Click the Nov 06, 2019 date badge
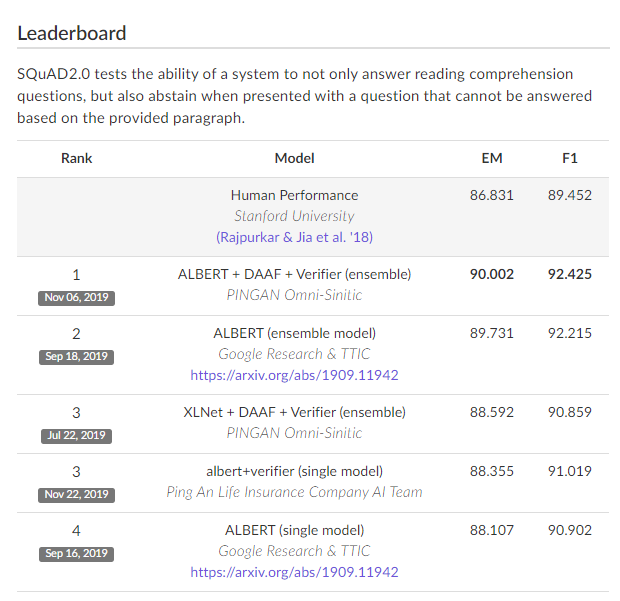 (x=76, y=298)
